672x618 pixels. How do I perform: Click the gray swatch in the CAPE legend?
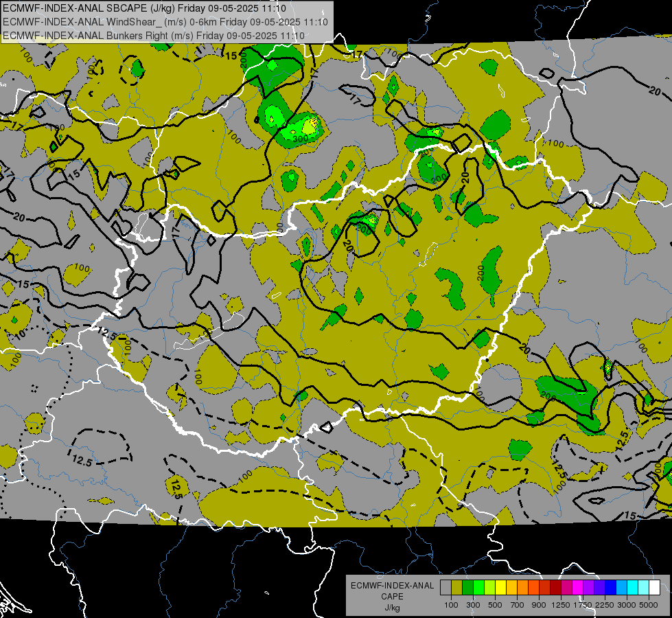(445, 587)
